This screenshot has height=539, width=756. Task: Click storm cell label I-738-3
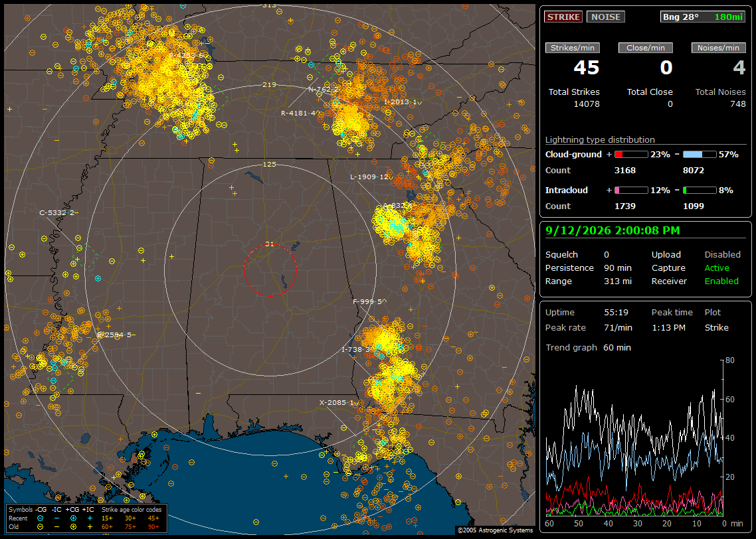coord(356,349)
